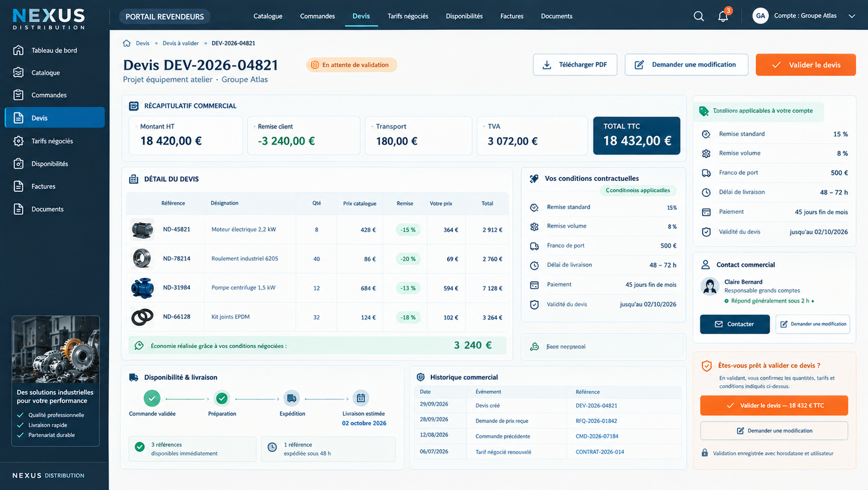The width and height of the screenshot is (868, 490).
Task: Click the top Valider le devis button
Action: point(806,65)
